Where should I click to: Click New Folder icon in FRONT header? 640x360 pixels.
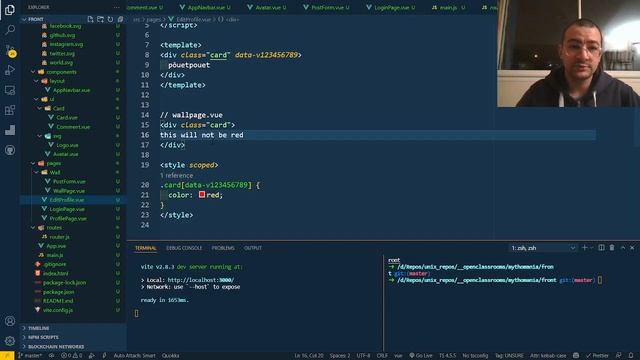click(x=100, y=19)
